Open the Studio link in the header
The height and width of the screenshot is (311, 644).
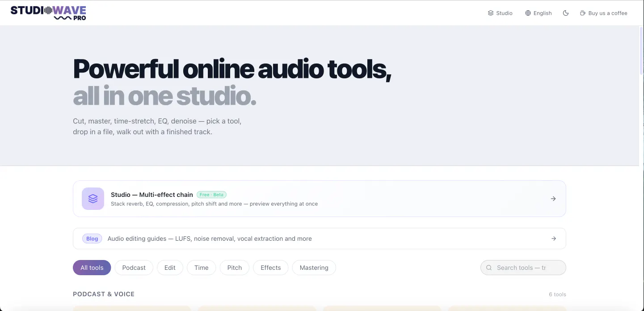[x=500, y=13]
